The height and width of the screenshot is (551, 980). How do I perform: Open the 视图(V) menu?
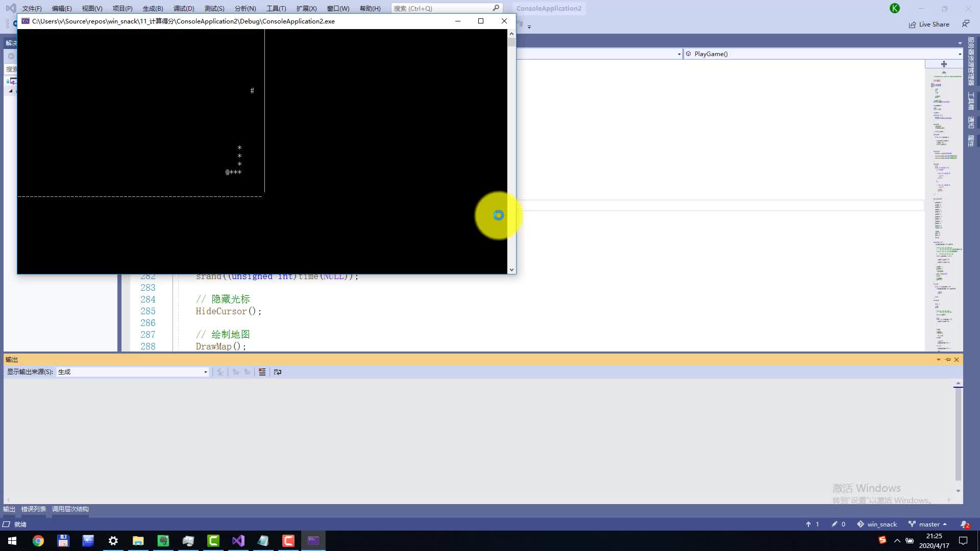click(x=92, y=8)
